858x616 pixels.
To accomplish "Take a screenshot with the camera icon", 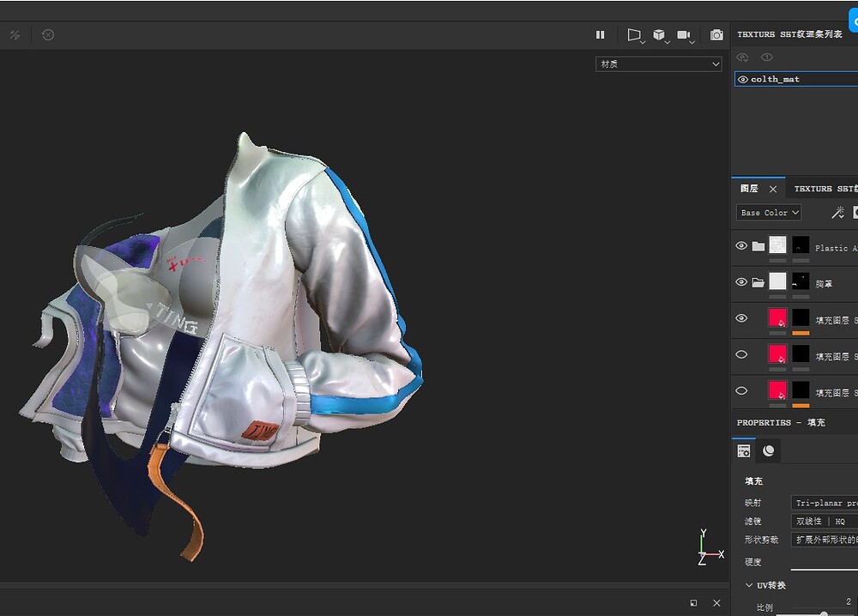I will pyautogui.click(x=716, y=35).
